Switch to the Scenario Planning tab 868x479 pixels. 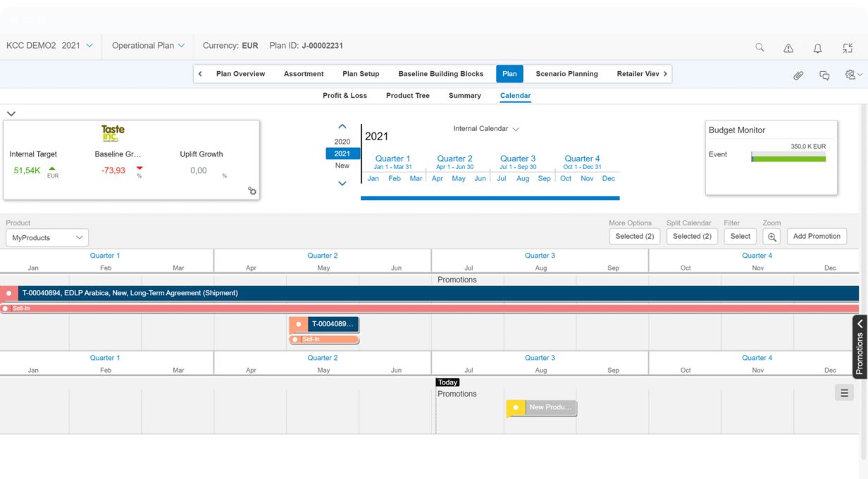[x=566, y=74]
